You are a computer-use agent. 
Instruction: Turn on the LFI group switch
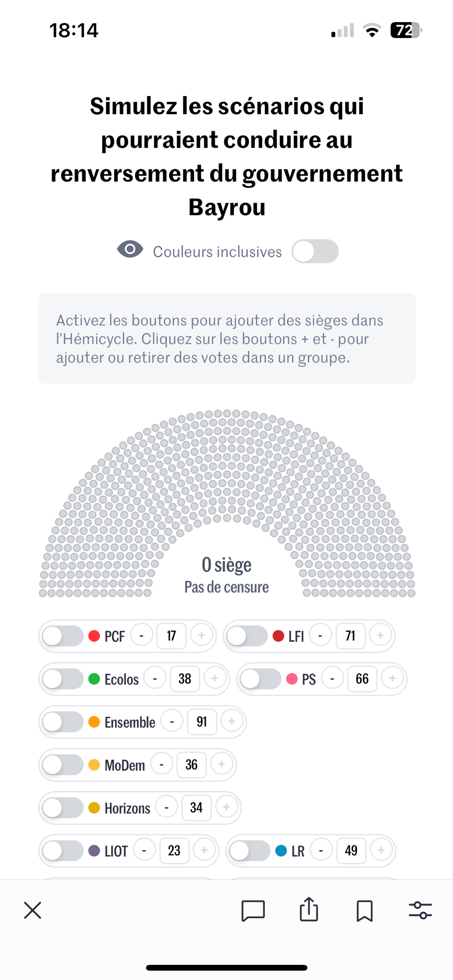[247, 636]
